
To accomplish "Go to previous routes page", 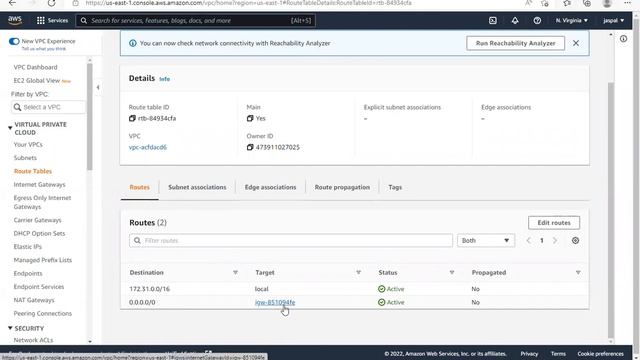I will (x=529, y=240).
